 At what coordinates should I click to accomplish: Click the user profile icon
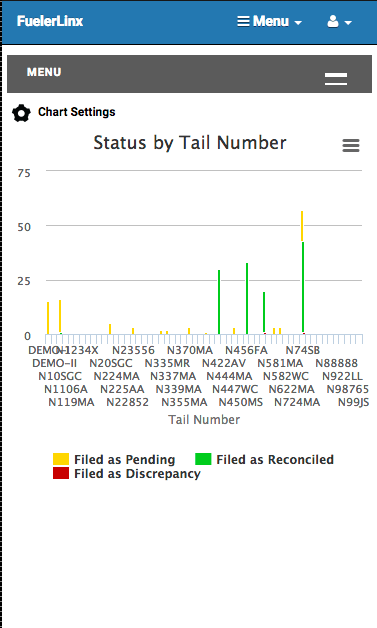[333, 21]
